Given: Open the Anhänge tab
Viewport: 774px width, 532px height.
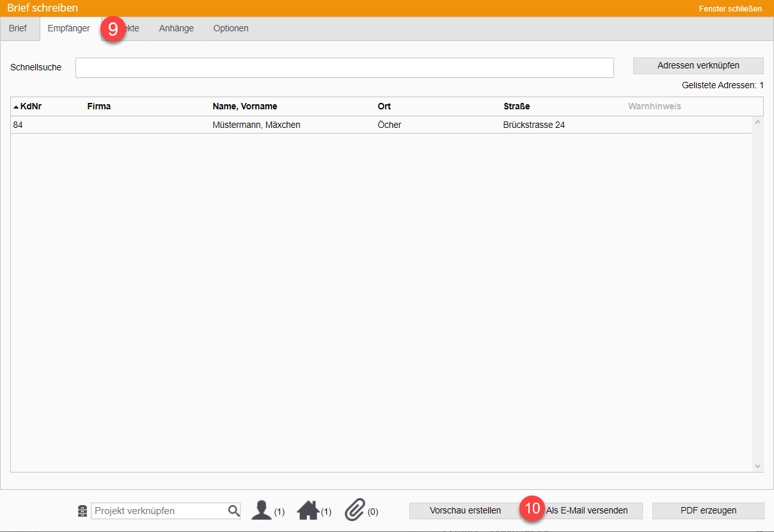Looking at the screenshot, I should pos(177,29).
